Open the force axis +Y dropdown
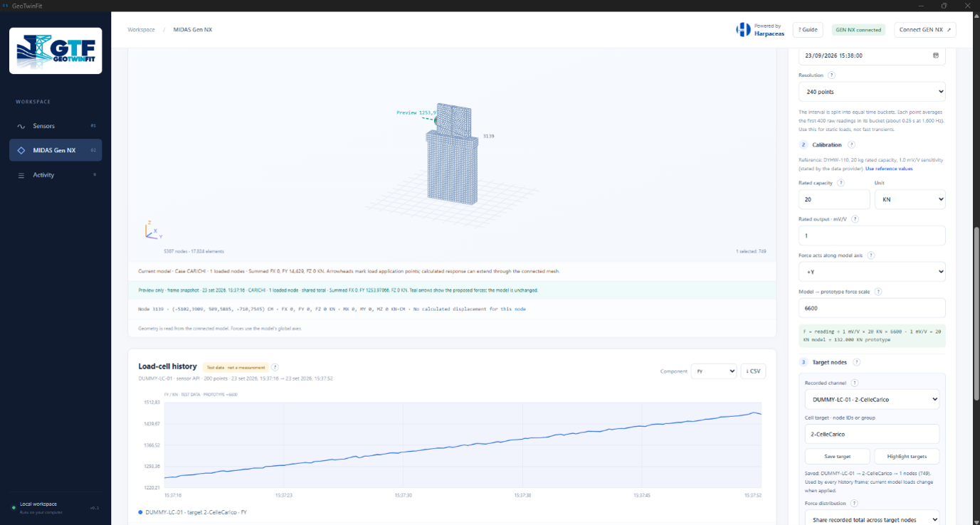Screen dimensions: 980x525 point(872,272)
